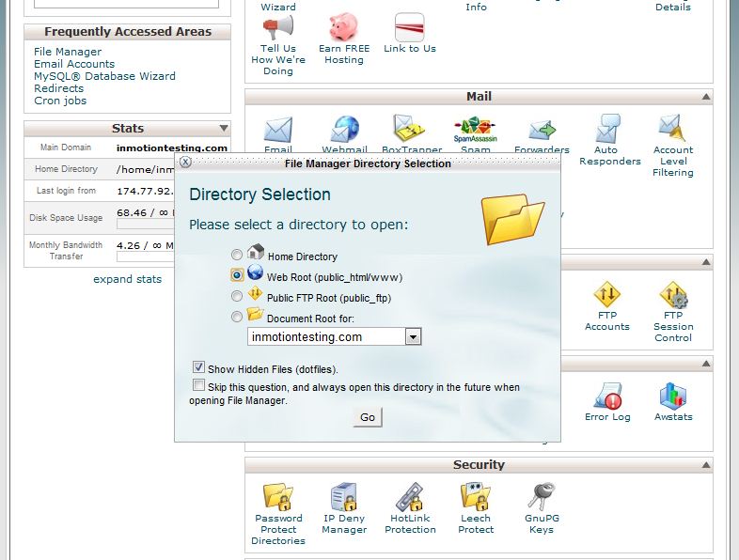Open the inmotiontesting.com domain dropdown
This screenshot has width=739, height=560.
click(414, 337)
